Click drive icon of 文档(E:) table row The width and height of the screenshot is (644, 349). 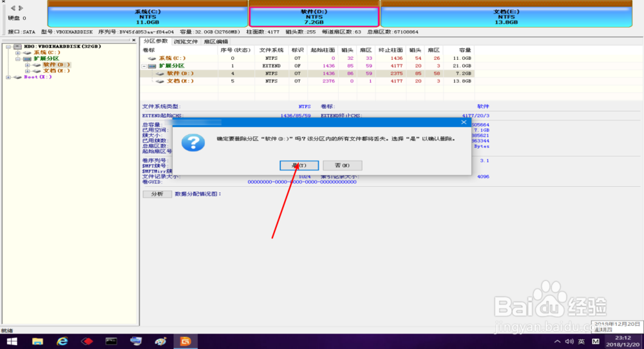click(160, 81)
